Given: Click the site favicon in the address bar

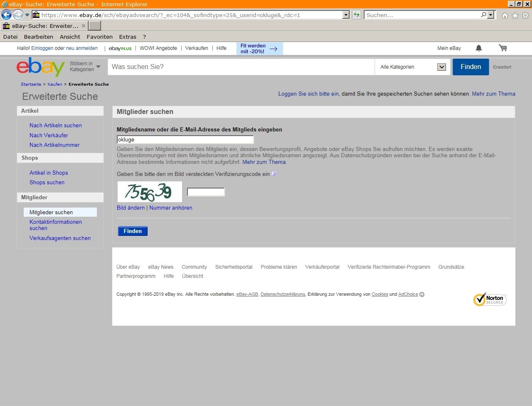Looking at the screenshot, I should pos(36,15).
